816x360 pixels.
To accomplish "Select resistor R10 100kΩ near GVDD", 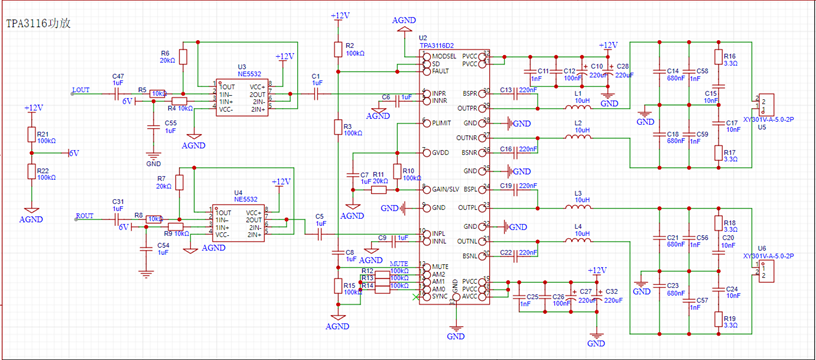I will (x=397, y=171).
